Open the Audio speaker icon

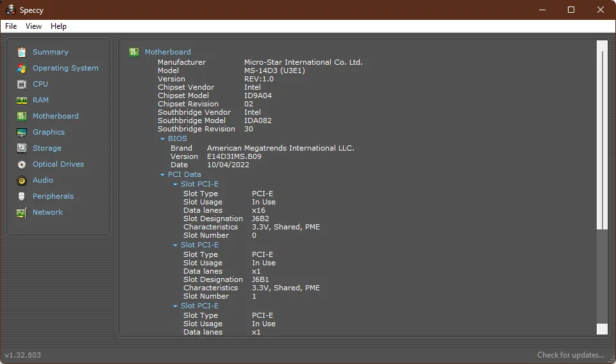[x=22, y=180]
